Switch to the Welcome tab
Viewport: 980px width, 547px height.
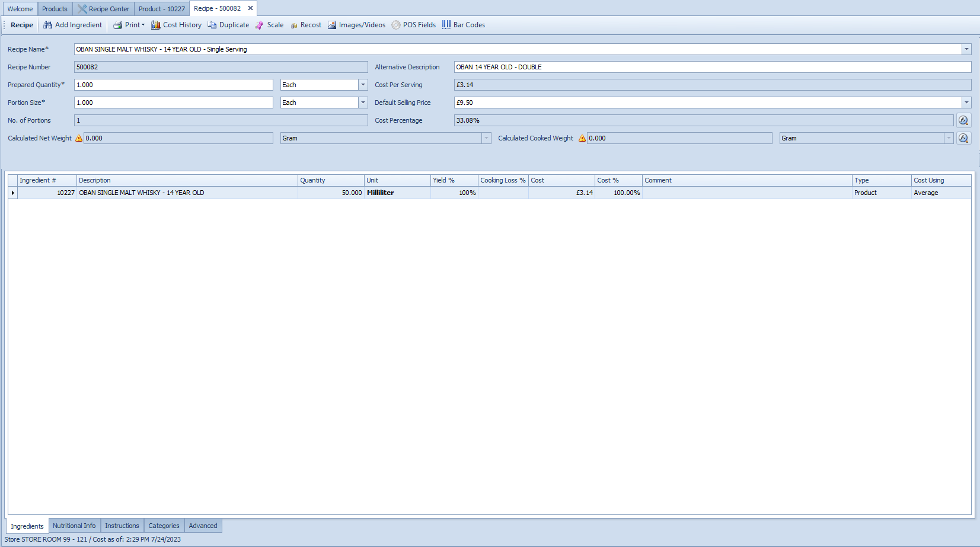[x=20, y=9]
